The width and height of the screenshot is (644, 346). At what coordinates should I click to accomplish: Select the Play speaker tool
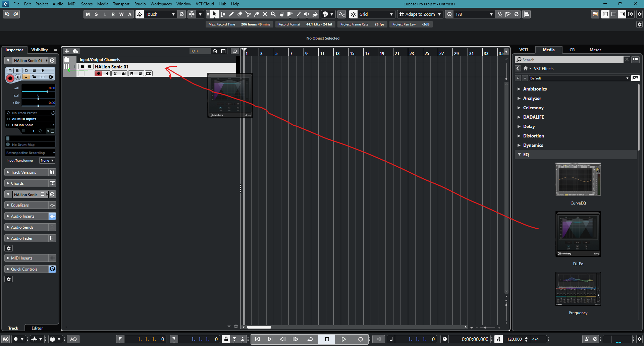click(307, 14)
